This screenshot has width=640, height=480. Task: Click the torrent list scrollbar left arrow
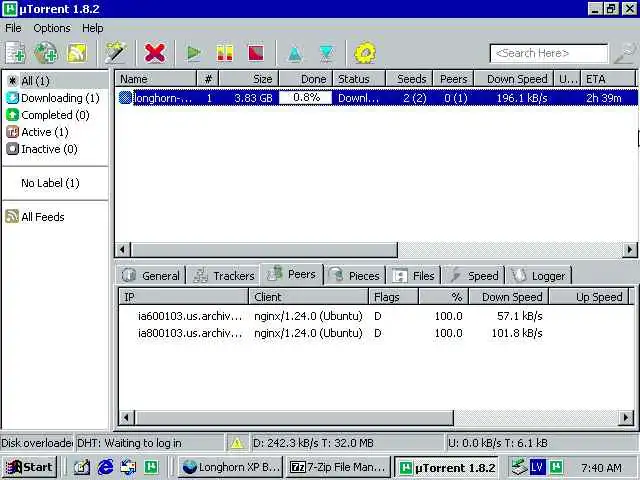click(x=122, y=249)
